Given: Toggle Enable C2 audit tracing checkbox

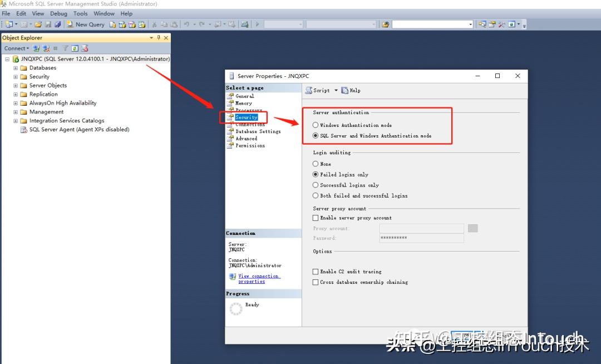Looking at the screenshot, I should pyautogui.click(x=316, y=271).
